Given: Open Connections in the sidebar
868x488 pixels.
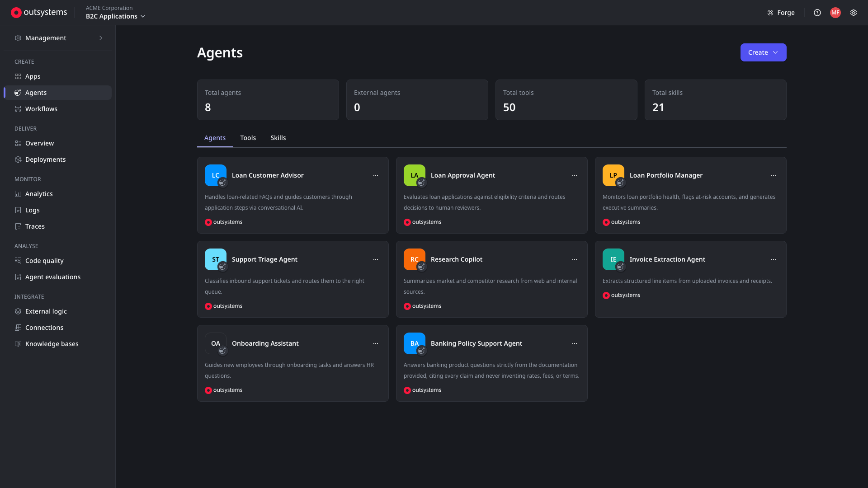Looking at the screenshot, I should coord(58,328).
